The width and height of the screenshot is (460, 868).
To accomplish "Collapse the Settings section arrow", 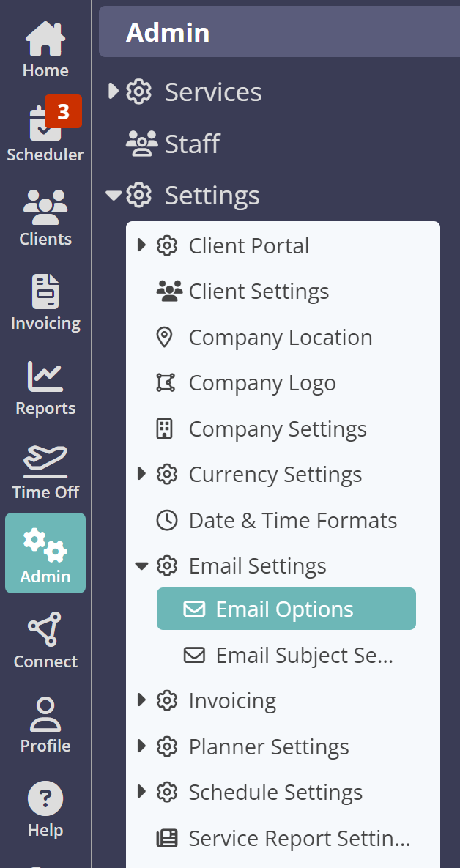I will pos(114,195).
